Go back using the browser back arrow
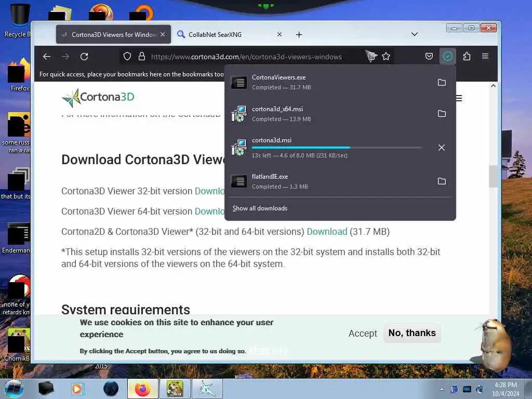The image size is (532, 399). pyautogui.click(x=47, y=56)
